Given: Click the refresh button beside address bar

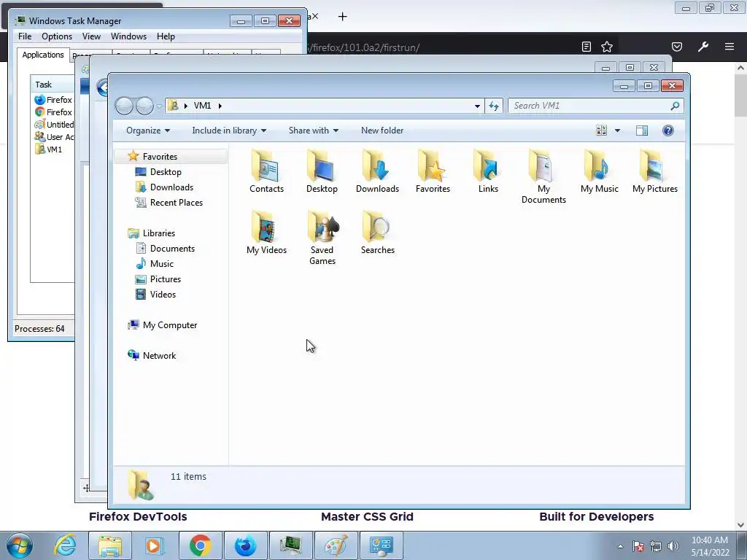Looking at the screenshot, I should (494, 106).
